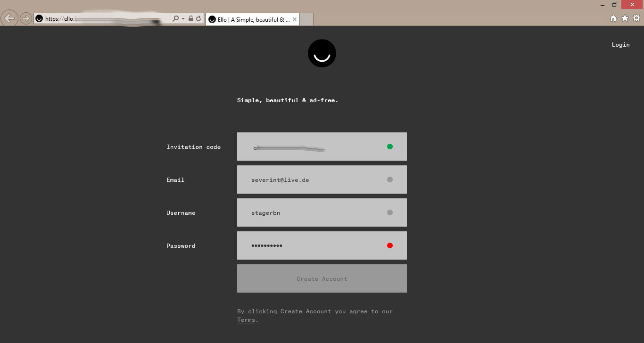
Task: Click the Email label
Action: coord(175,180)
